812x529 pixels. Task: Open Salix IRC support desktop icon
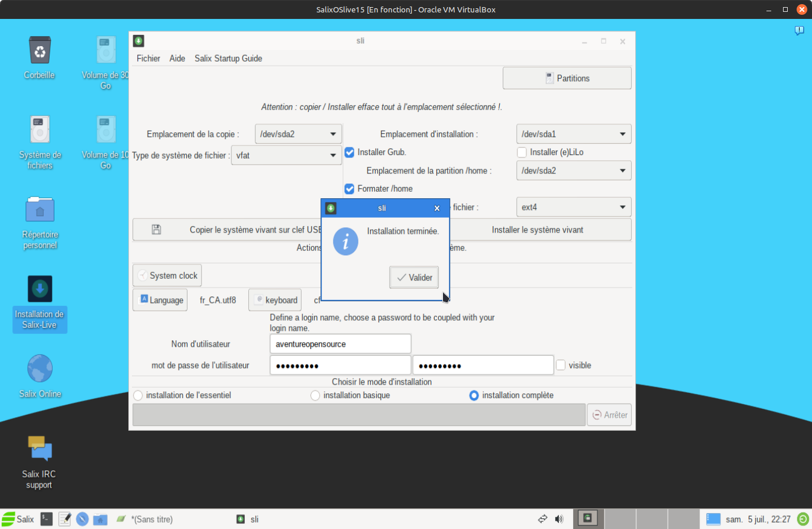pos(40,449)
